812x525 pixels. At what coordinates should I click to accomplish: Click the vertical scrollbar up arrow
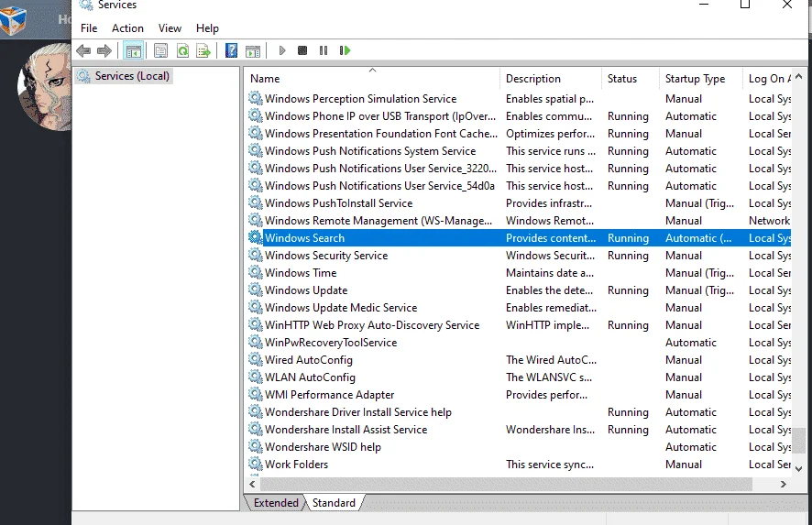tap(798, 77)
